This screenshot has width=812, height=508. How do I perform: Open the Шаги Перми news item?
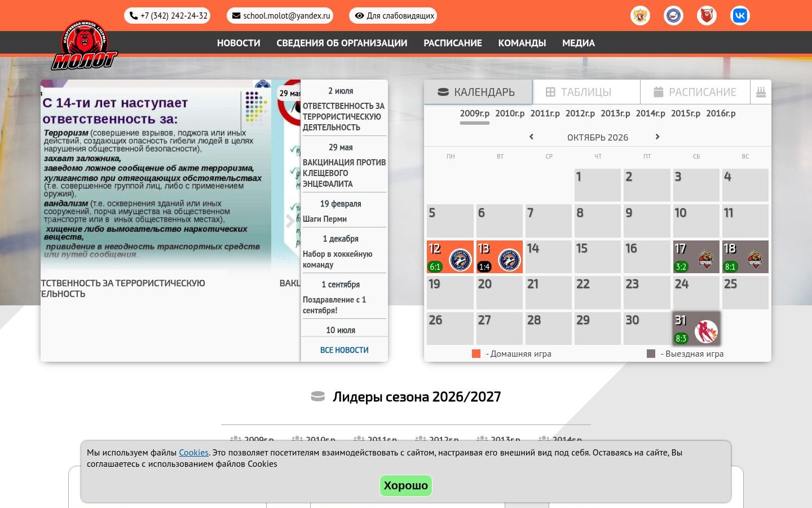325,219
